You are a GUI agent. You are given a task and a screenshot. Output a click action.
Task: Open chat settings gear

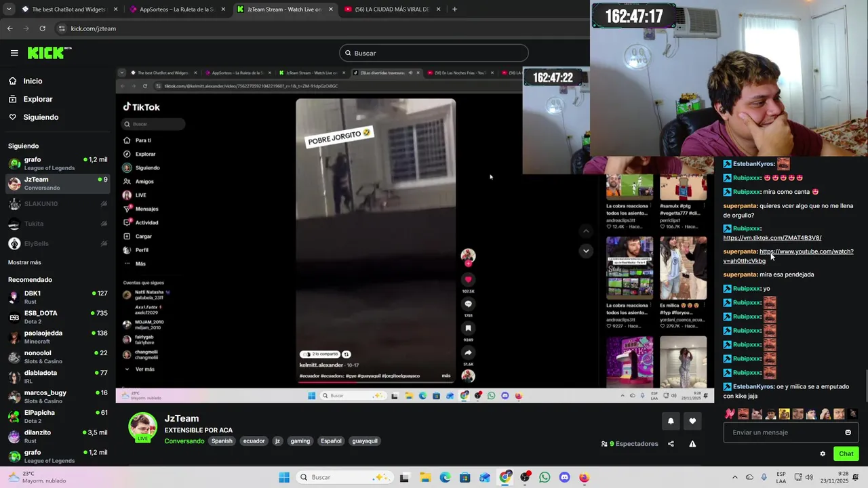[x=823, y=454]
